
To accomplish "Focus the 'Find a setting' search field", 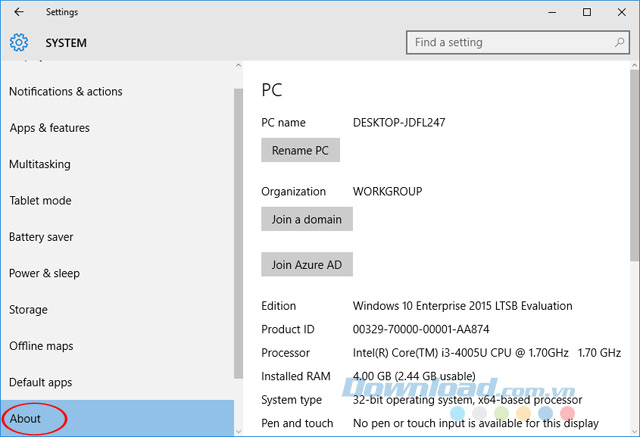I will (x=505, y=43).
